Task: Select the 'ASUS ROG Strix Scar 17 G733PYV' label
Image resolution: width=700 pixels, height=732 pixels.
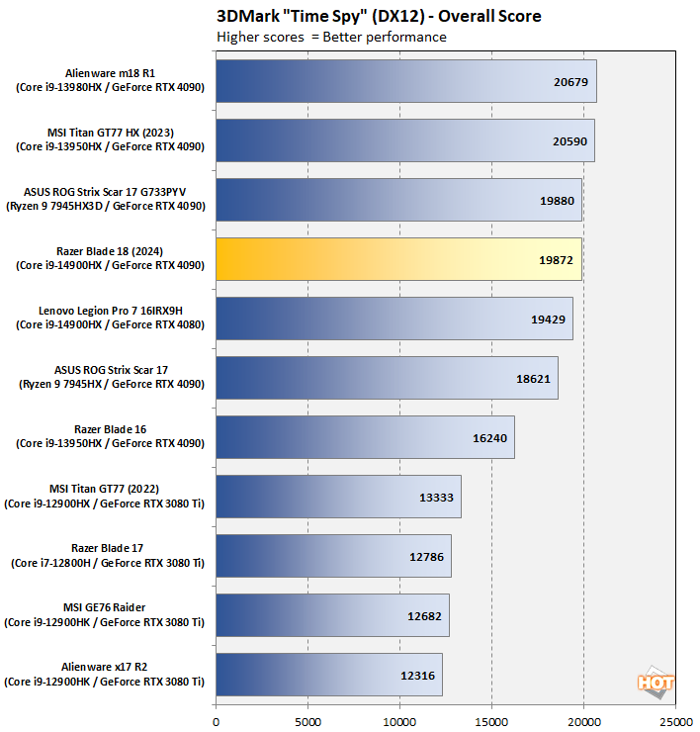Action: [x=105, y=192]
